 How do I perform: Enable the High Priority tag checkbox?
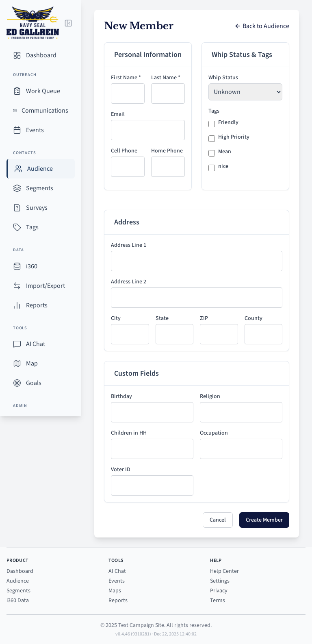[212, 139]
